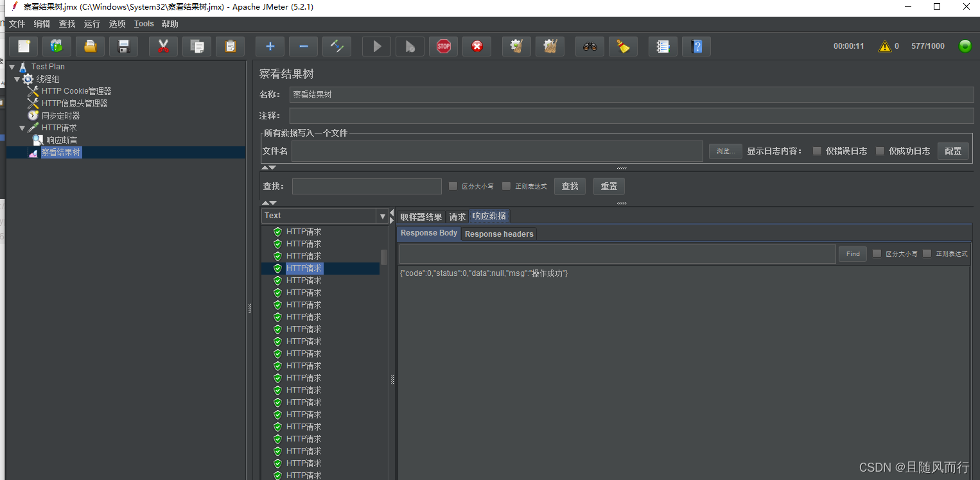
Task: Toggle 正则表达式 checkbox beside 查找 field
Action: pos(506,186)
